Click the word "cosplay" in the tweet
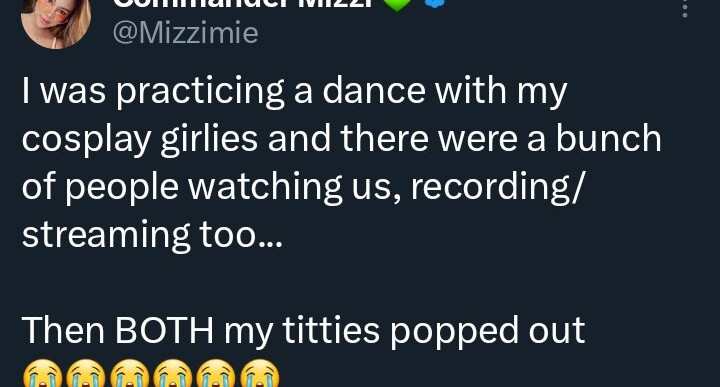 tap(86, 140)
